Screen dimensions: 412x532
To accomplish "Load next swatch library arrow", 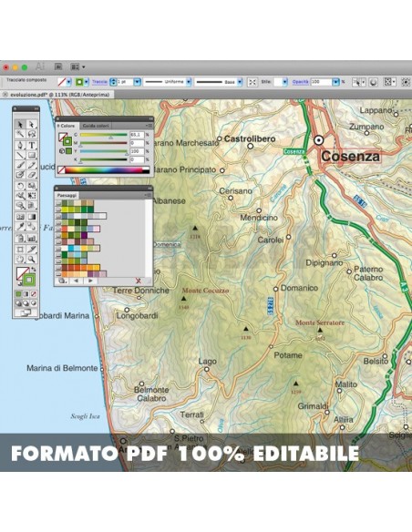I will 90,281.
